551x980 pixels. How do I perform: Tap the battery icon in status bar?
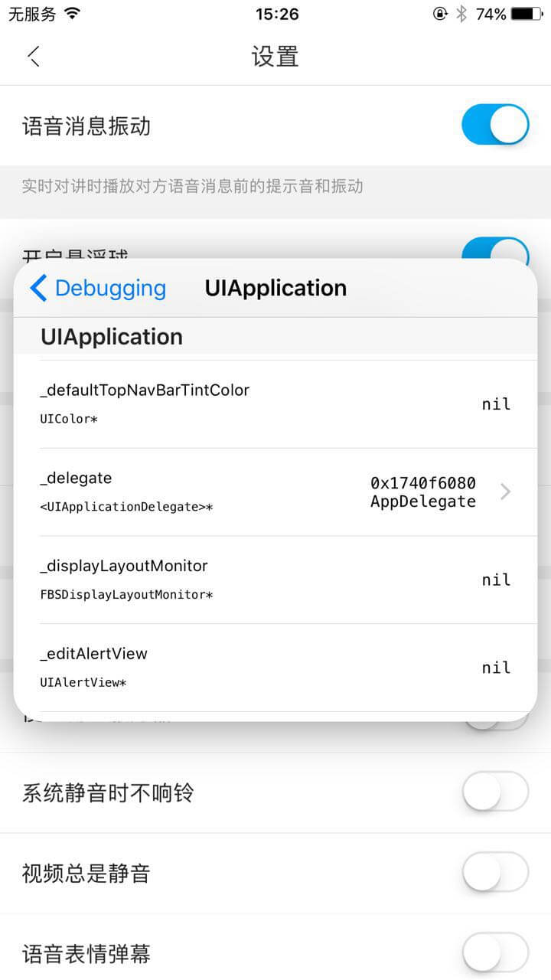527,14
